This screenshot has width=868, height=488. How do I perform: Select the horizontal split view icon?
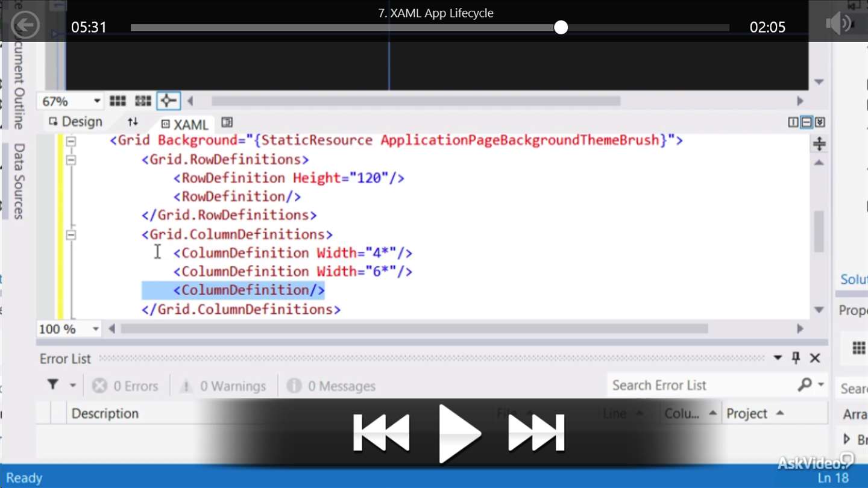point(807,122)
